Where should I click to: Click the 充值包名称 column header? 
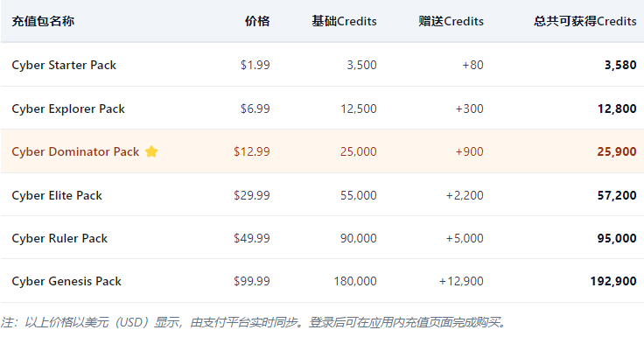click(43, 21)
